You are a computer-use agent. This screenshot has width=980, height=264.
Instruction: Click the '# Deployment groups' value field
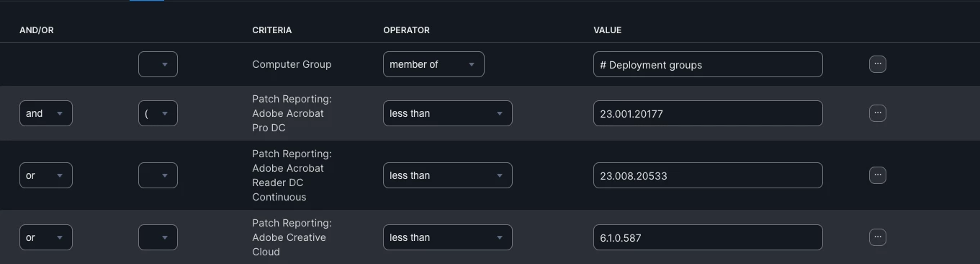(x=708, y=64)
